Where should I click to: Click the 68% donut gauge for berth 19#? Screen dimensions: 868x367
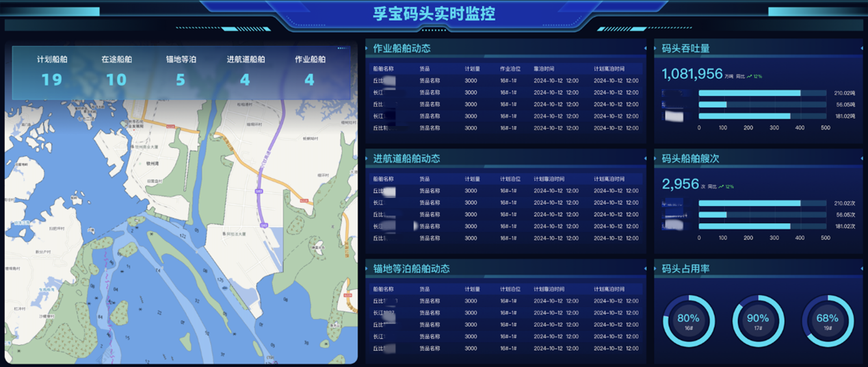pyautogui.click(x=827, y=320)
